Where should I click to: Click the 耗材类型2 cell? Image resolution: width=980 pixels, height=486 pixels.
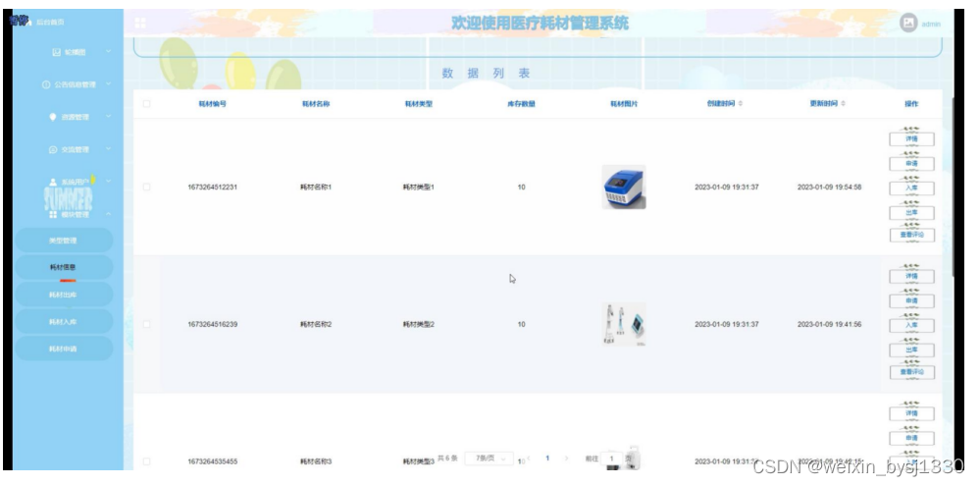coord(418,324)
